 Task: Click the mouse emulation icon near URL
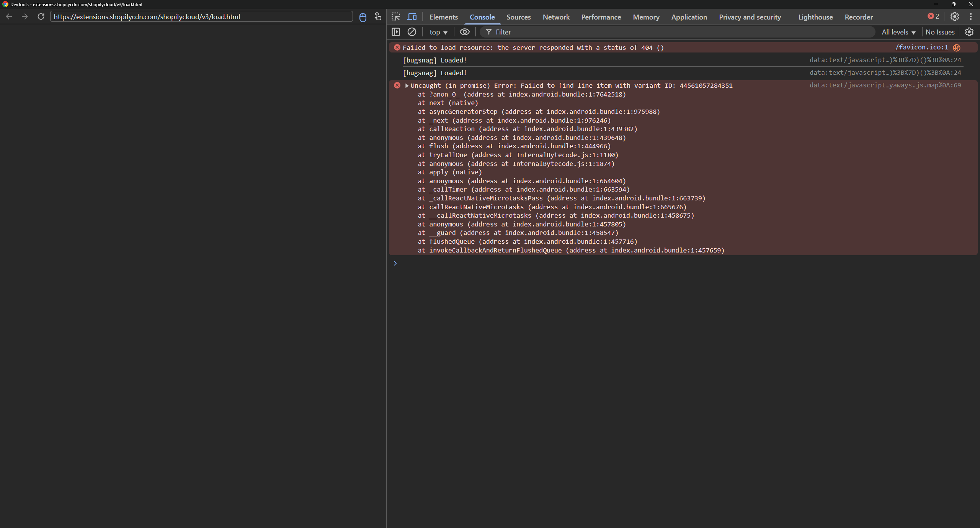pos(363,17)
